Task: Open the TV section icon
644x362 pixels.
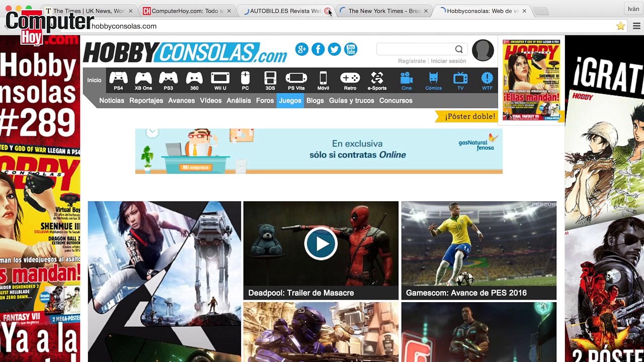Action: click(x=460, y=80)
